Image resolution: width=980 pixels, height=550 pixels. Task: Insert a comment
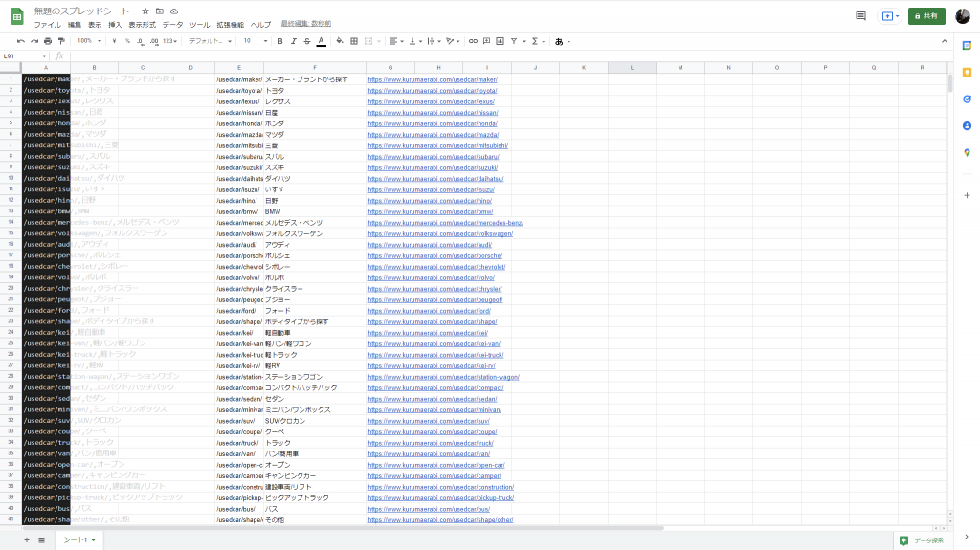(486, 41)
